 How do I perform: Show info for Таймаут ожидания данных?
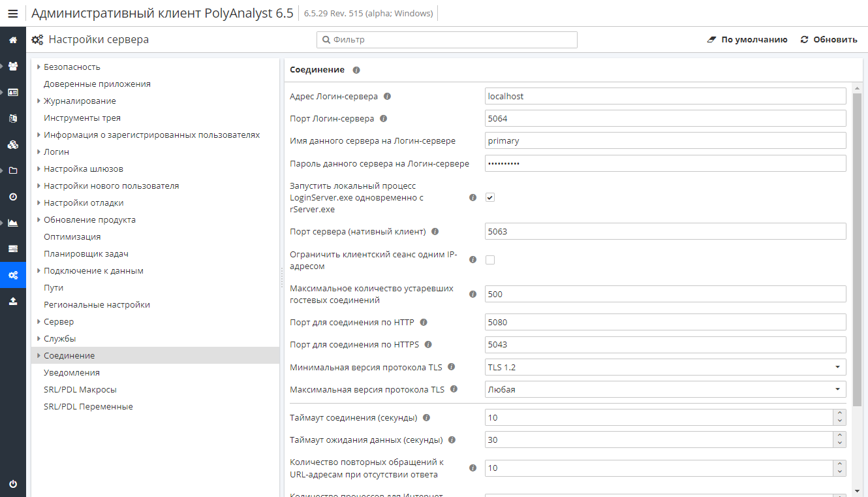tap(452, 440)
